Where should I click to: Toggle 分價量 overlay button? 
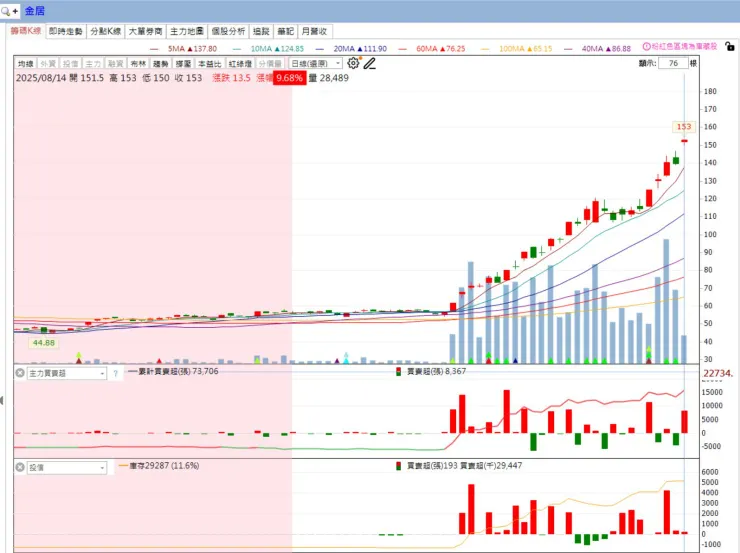coord(270,64)
